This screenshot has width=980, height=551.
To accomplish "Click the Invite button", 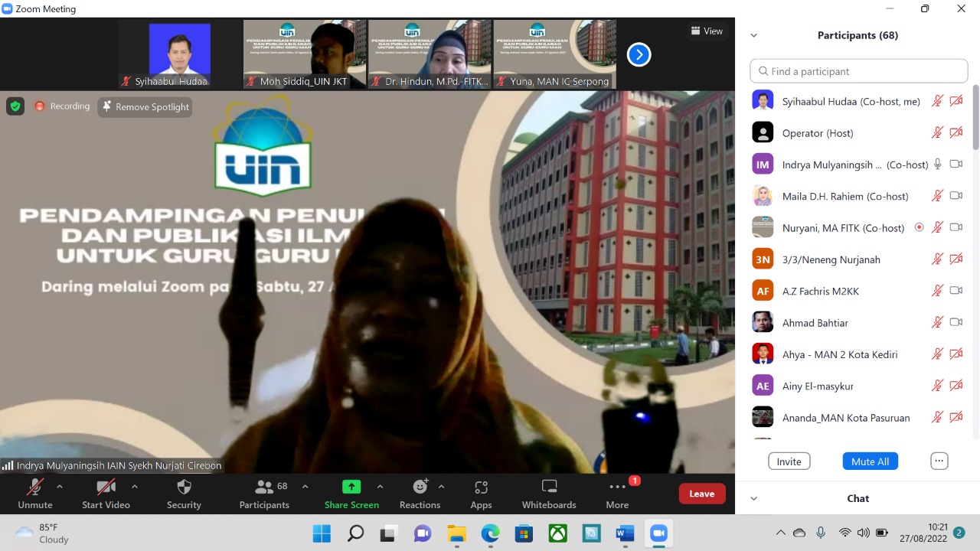I will coord(789,461).
